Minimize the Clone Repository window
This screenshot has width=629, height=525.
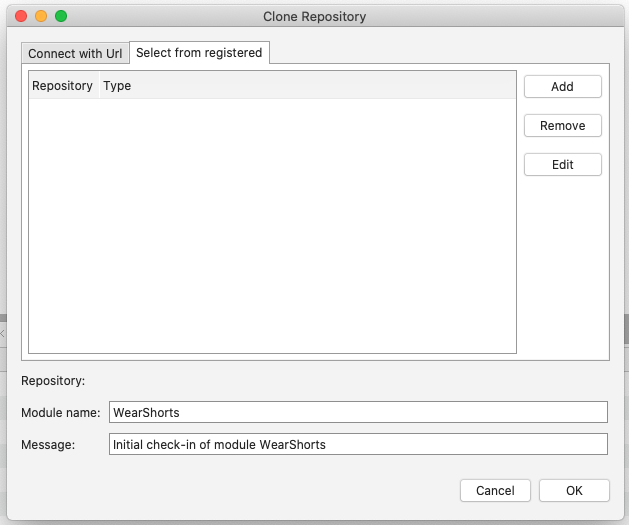pos(41,16)
